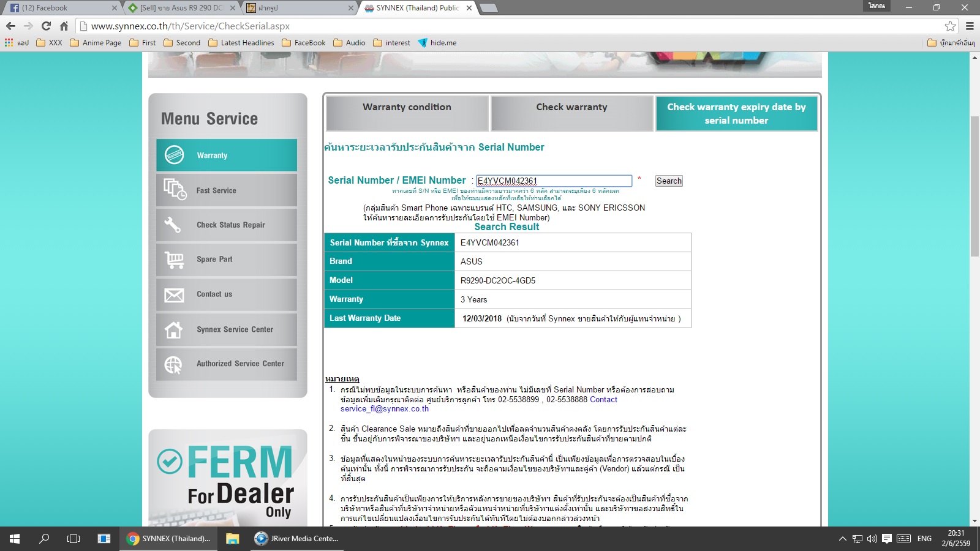Click the Contact us envelope icon
The height and width of the screenshot is (551, 980).
point(174,295)
